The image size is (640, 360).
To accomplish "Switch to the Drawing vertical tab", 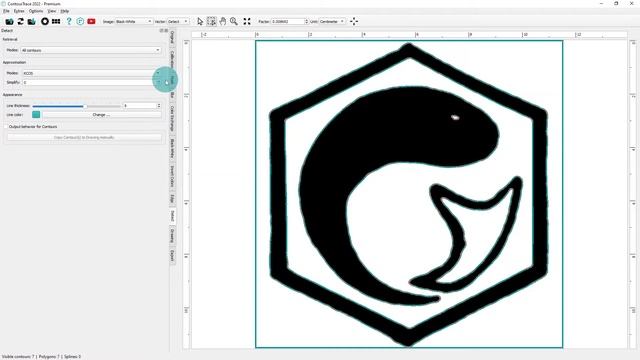I will (172, 236).
